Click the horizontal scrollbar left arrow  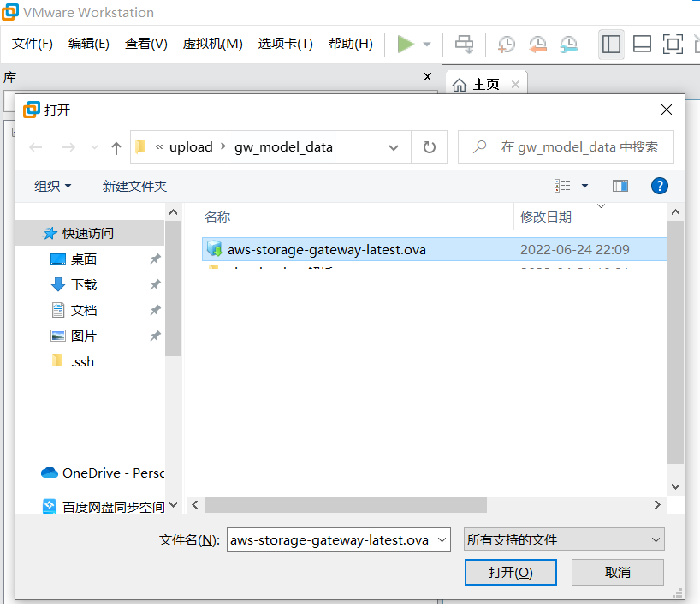[x=194, y=505]
